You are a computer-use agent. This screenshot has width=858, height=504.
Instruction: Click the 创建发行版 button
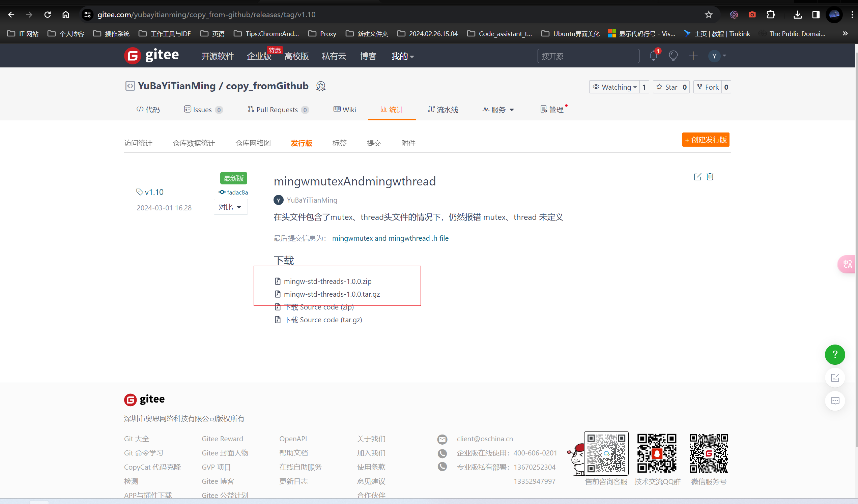click(706, 140)
